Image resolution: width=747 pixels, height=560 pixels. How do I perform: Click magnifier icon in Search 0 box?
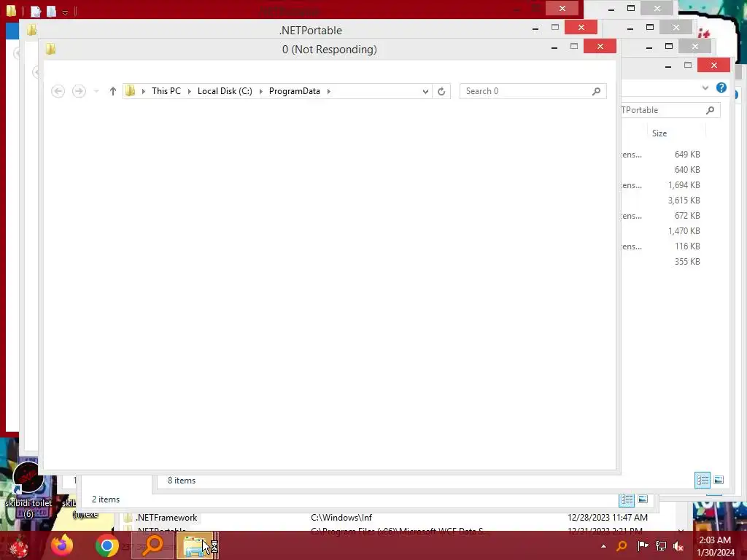click(x=597, y=91)
